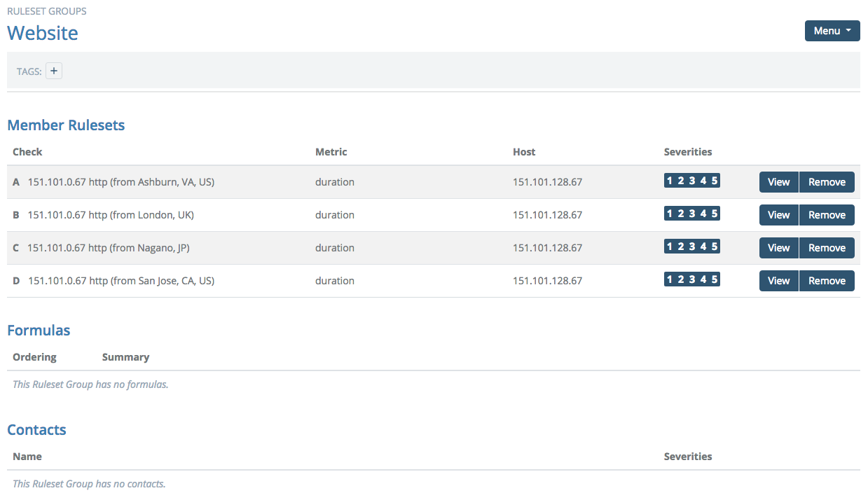Add a tag using the plus icon
Viewport: 868px width, 500px height.
[x=54, y=71]
